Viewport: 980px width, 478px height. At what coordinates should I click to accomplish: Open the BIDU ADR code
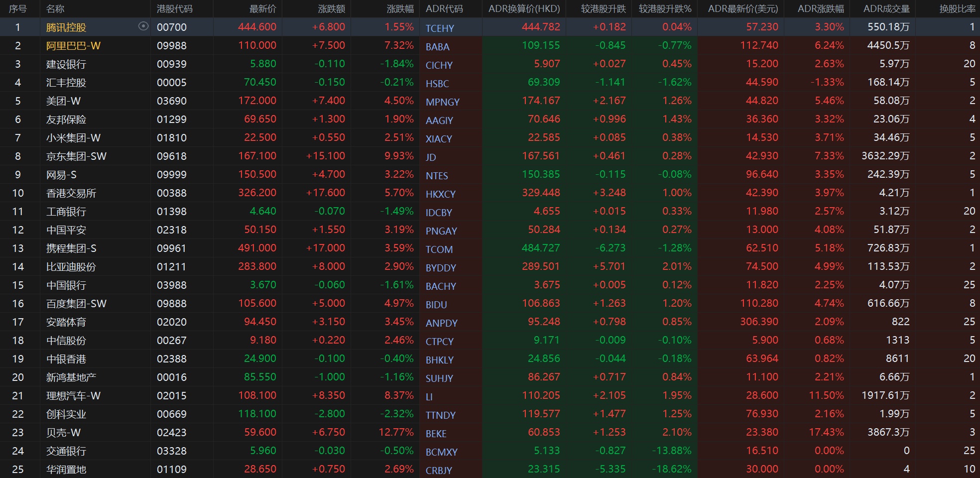click(436, 305)
